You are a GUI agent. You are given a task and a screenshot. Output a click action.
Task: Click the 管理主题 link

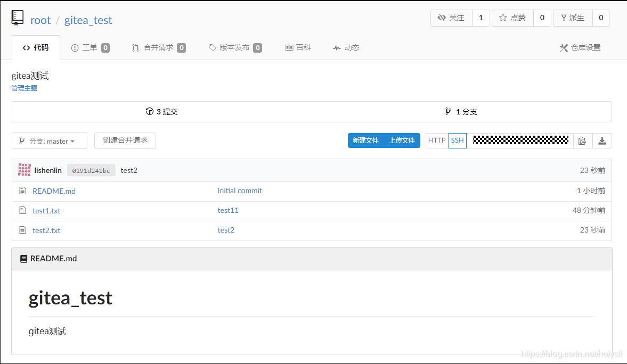coord(24,88)
